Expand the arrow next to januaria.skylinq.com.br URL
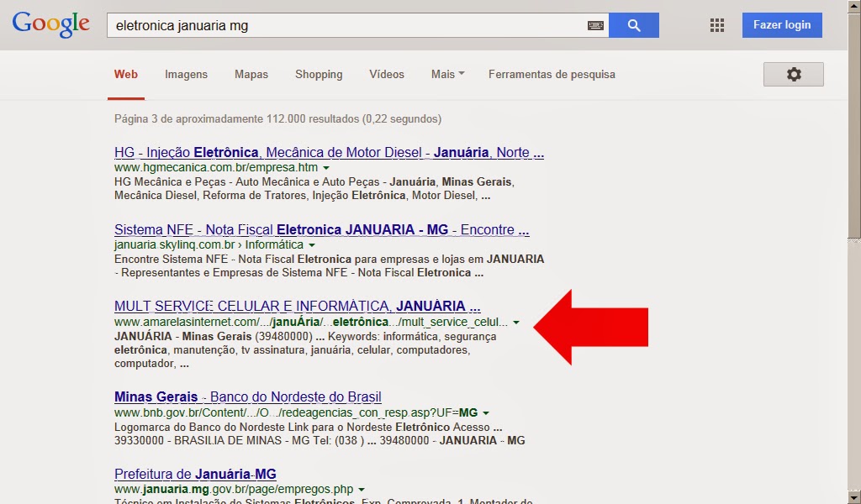The width and height of the screenshot is (861, 504). click(312, 245)
